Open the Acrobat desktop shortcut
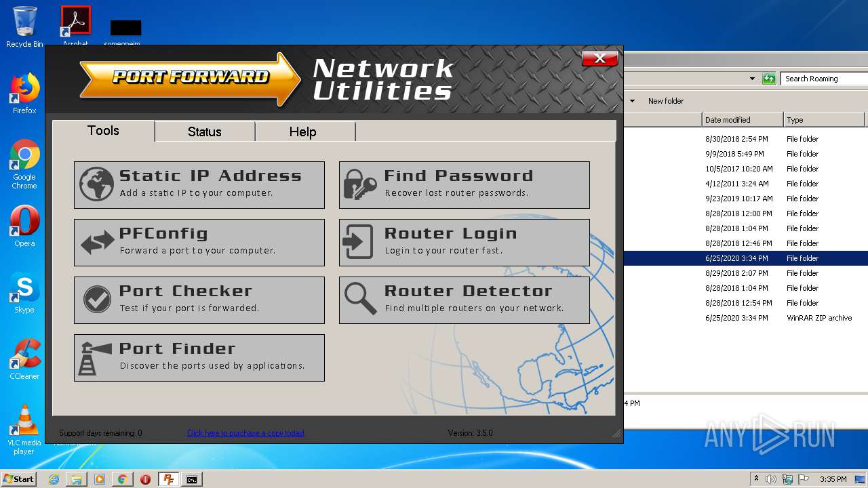 [x=75, y=27]
